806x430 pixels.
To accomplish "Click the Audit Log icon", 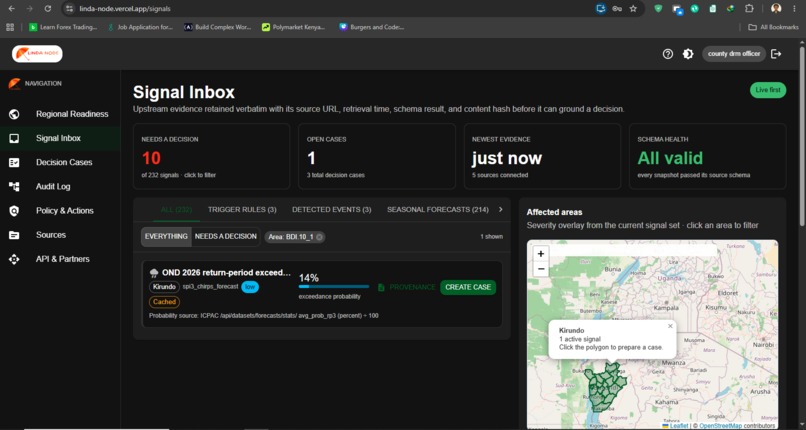I will [14, 186].
